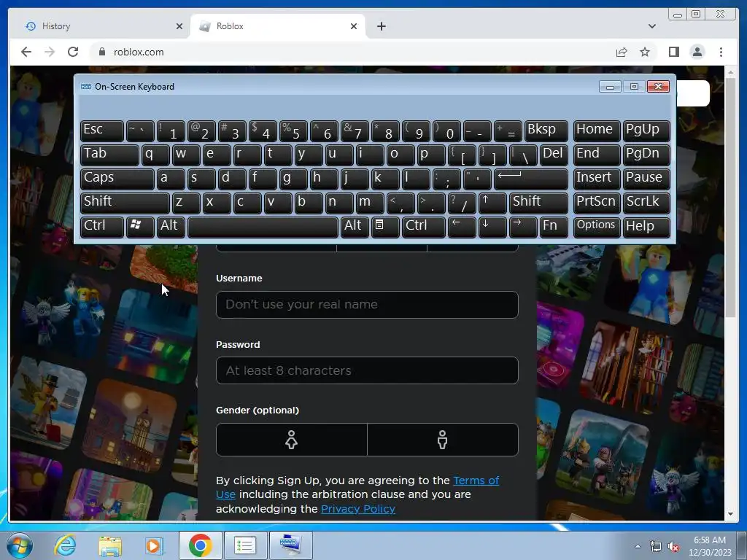The image size is (747, 560).
Task: Click the page scrollbar thumb
Action: click(730, 198)
